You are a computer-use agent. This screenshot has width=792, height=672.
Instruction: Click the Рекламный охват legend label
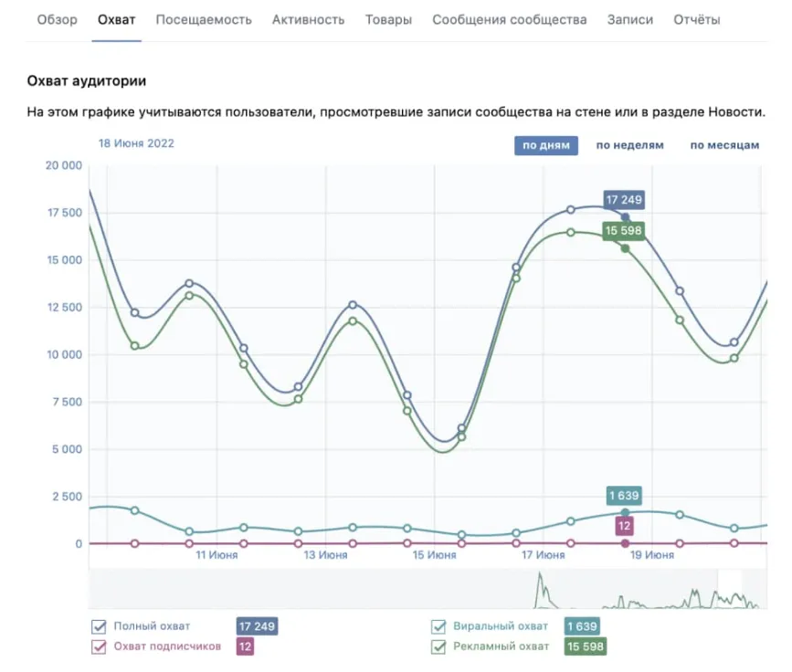point(502,646)
